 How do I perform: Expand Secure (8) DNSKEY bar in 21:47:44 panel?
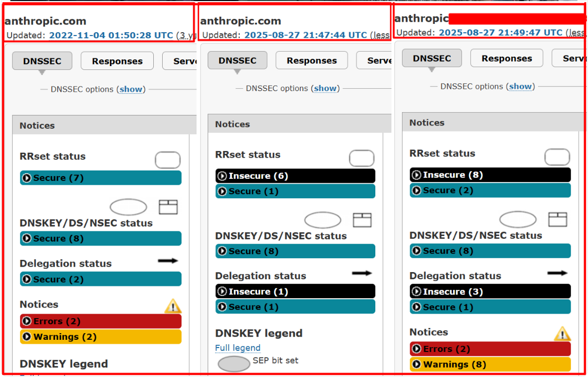click(295, 252)
